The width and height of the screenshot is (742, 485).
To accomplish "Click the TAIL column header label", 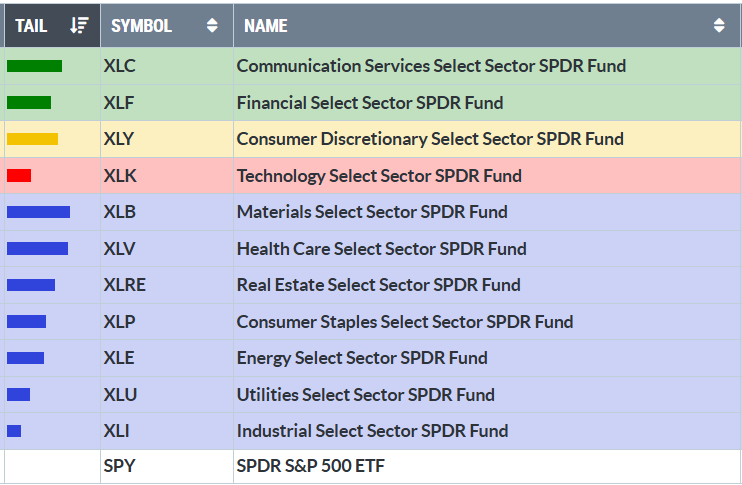I will click(31, 26).
